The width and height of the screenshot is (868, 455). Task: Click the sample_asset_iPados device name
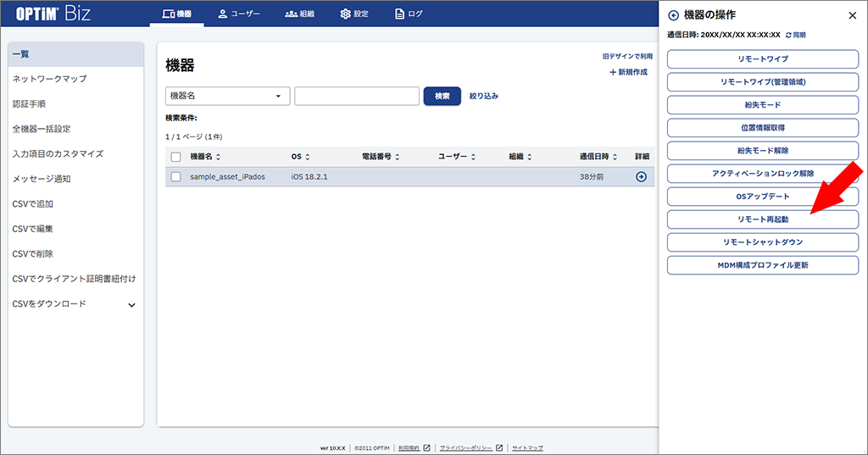coord(227,176)
